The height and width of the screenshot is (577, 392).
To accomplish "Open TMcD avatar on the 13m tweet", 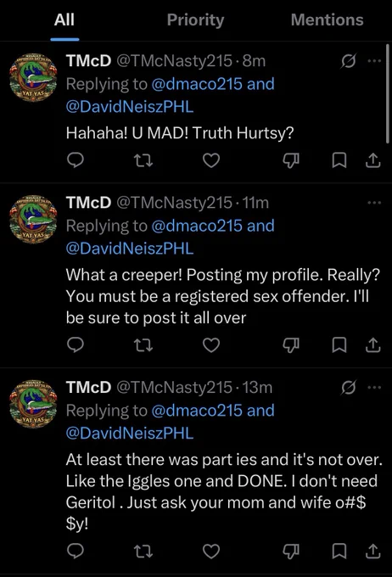I will pos(33,404).
